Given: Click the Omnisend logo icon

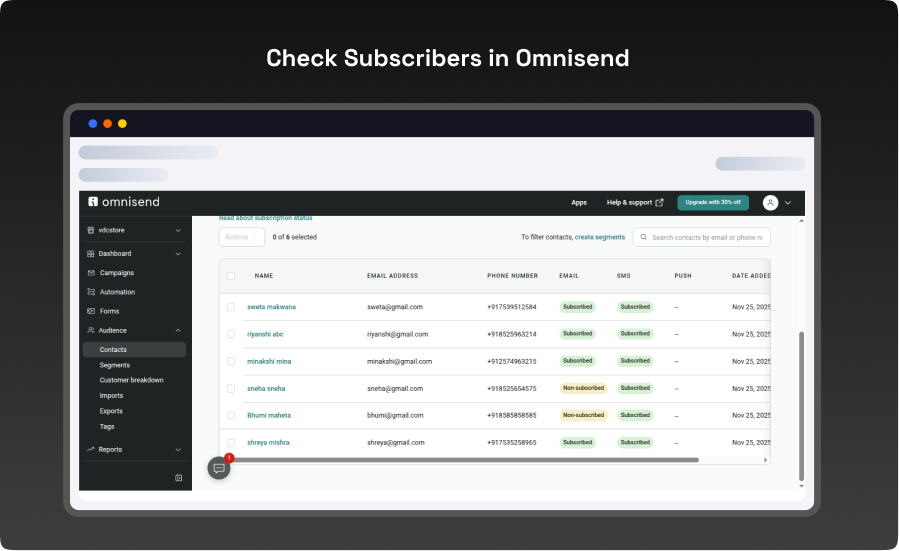Looking at the screenshot, I should [93, 202].
